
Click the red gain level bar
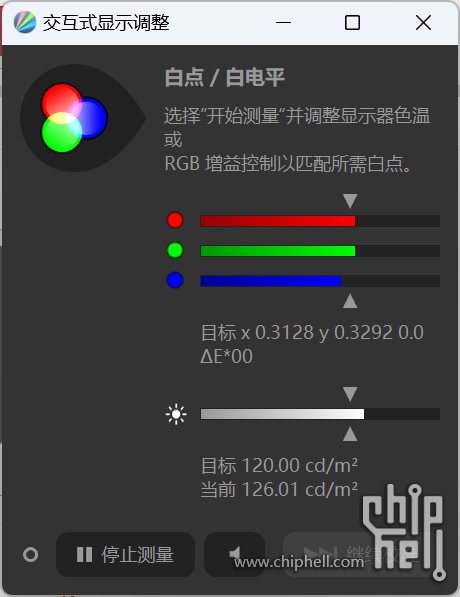pyautogui.click(x=320, y=221)
